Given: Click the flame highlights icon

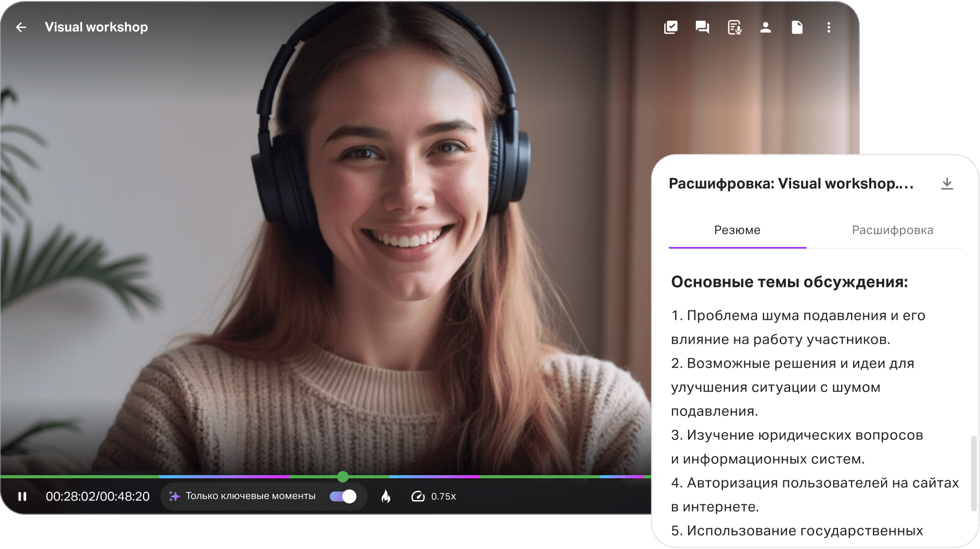Looking at the screenshot, I should pyautogui.click(x=385, y=496).
